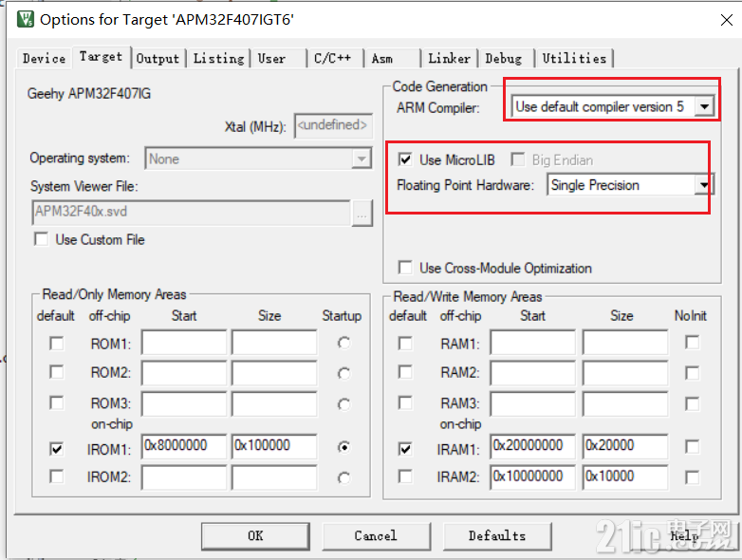Click the System Viewer File path field

[191, 212]
